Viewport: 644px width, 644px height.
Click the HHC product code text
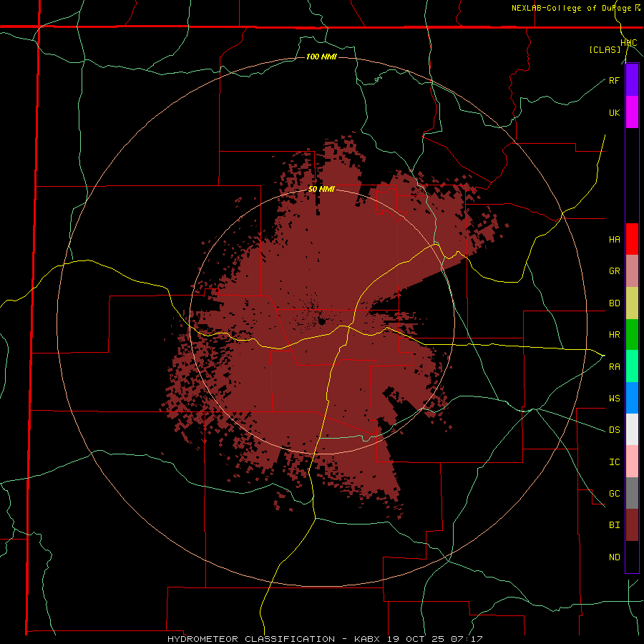pos(629,43)
